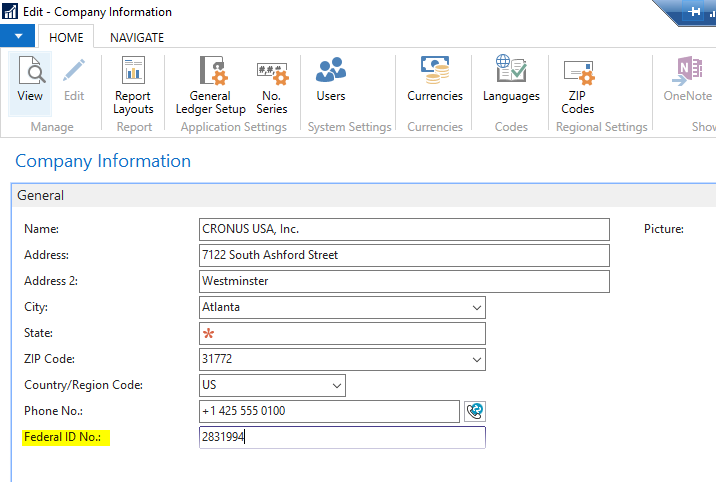Open General Ledger Setup

(x=211, y=85)
